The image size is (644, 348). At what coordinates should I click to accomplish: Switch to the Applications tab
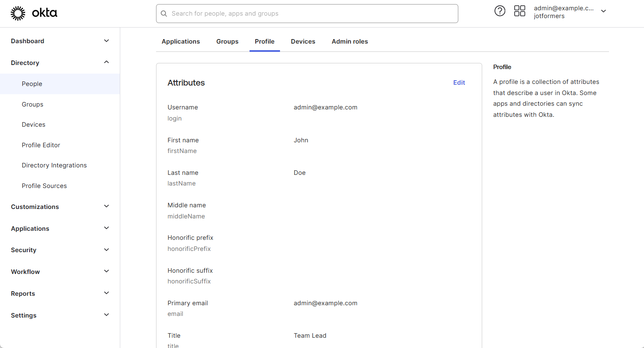[x=181, y=42]
